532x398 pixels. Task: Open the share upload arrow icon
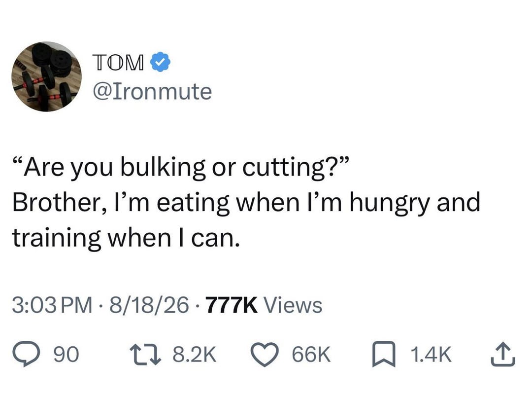[x=503, y=354]
